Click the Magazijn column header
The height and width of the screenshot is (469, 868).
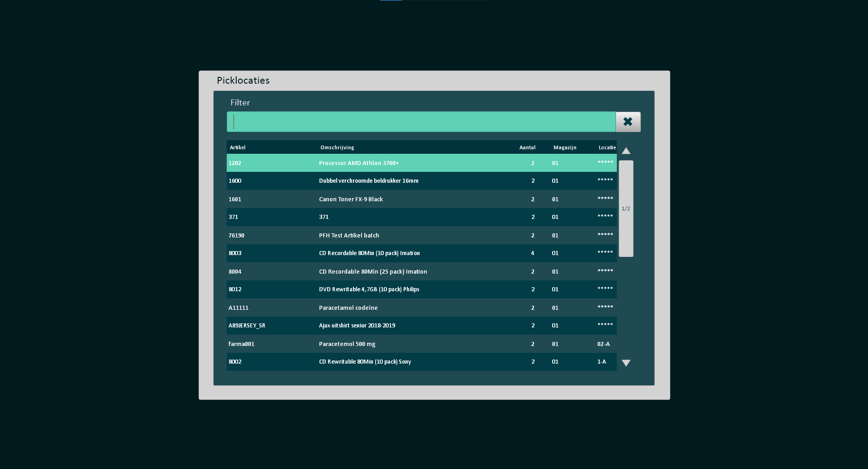[565, 147]
